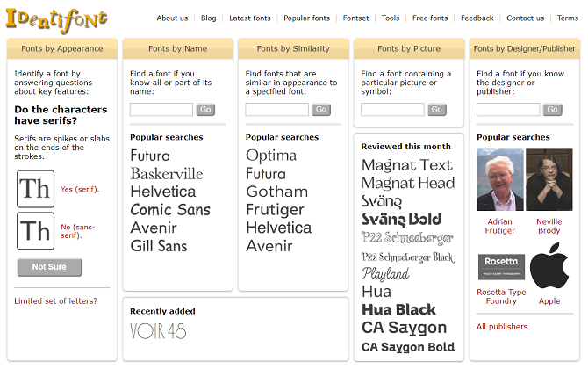Select the sans-serif Th sample image

(35, 231)
